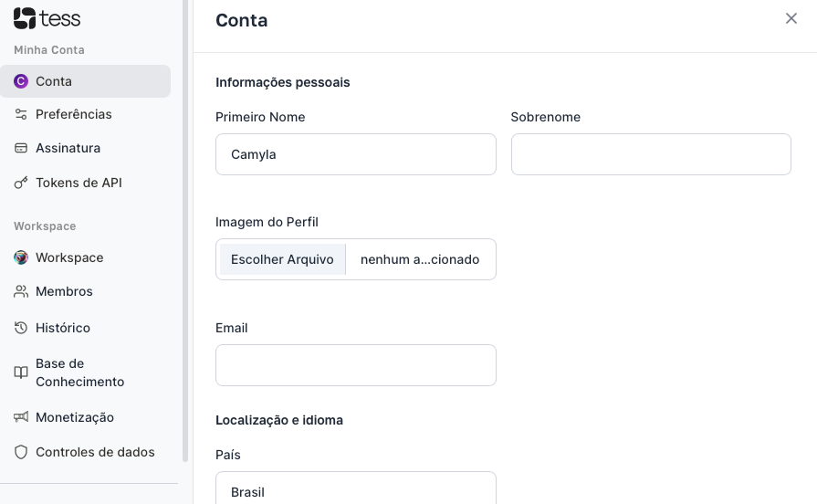
Task: Click the Histórico clock icon
Action: (21, 328)
